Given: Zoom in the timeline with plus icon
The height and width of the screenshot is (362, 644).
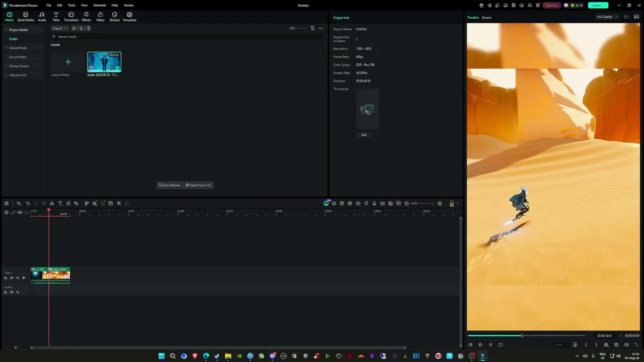Looking at the screenshot, I should 440,204.
